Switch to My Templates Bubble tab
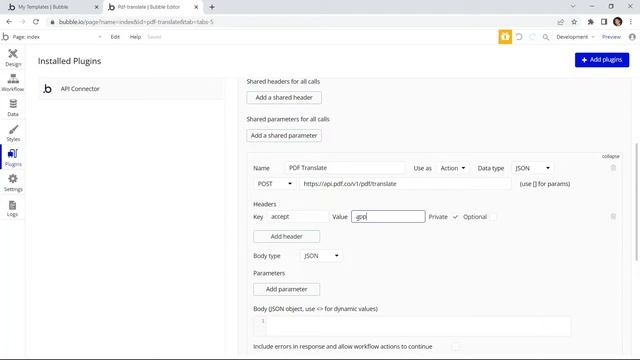640x360 pixels. (x=52, y=7)
